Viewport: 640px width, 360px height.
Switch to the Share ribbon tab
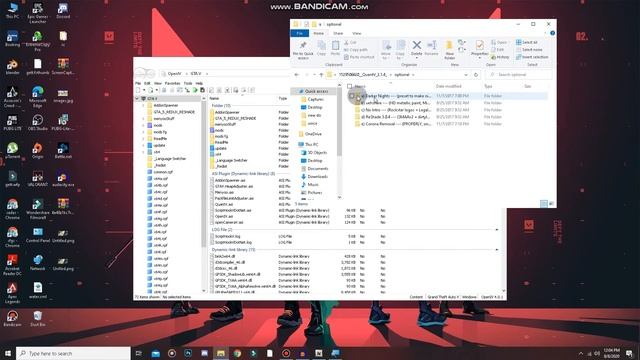pos(338,33)
